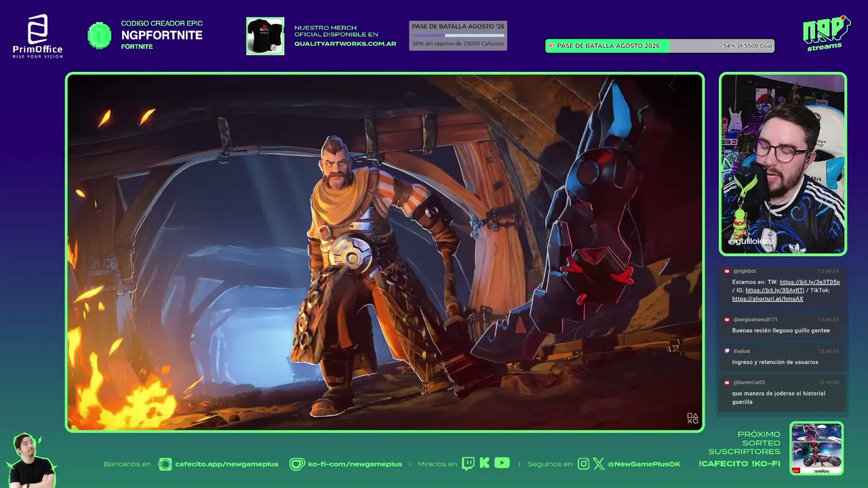The height and width of the screenshot is (488, 868).
Task: Click the 13:48:55 chat timestamp
Action: 828,319
